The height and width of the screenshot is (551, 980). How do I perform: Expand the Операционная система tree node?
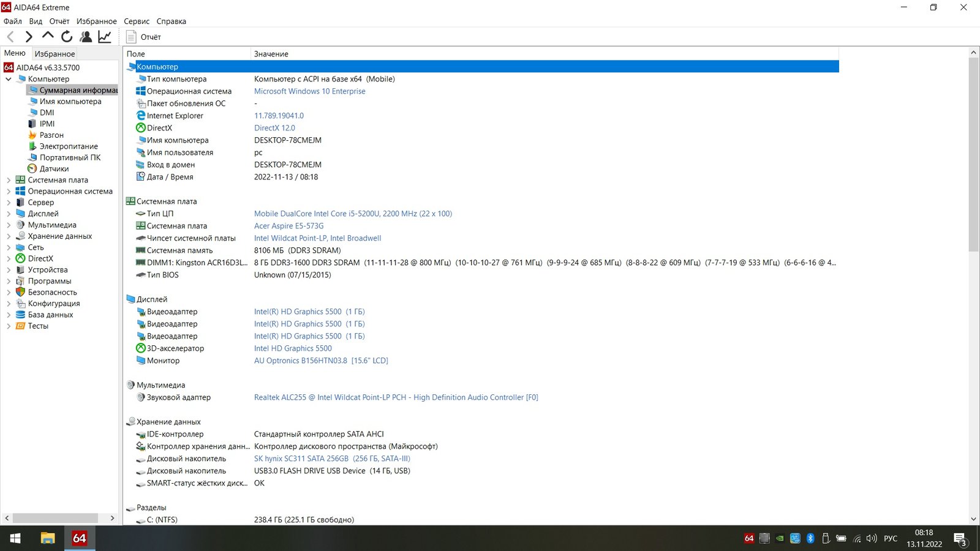click(9, 191)
